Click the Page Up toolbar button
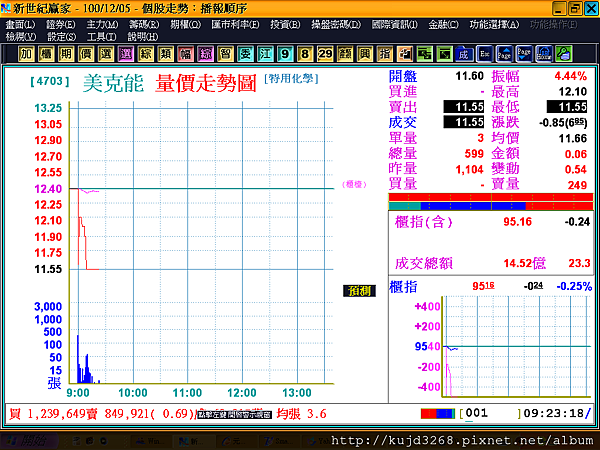The image size is (600, 450). 504,54
